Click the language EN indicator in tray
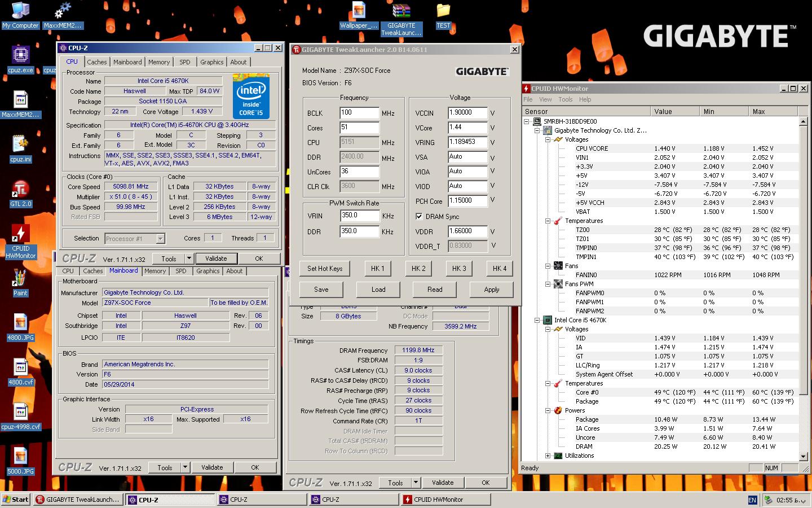This screenshot has height=508, width=812. pos(752,500)
